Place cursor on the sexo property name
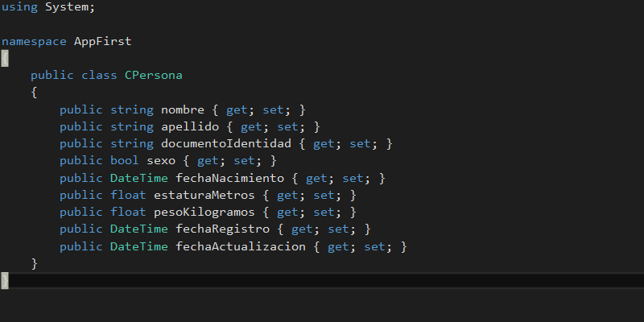644x322 pixels. (161, 160)
